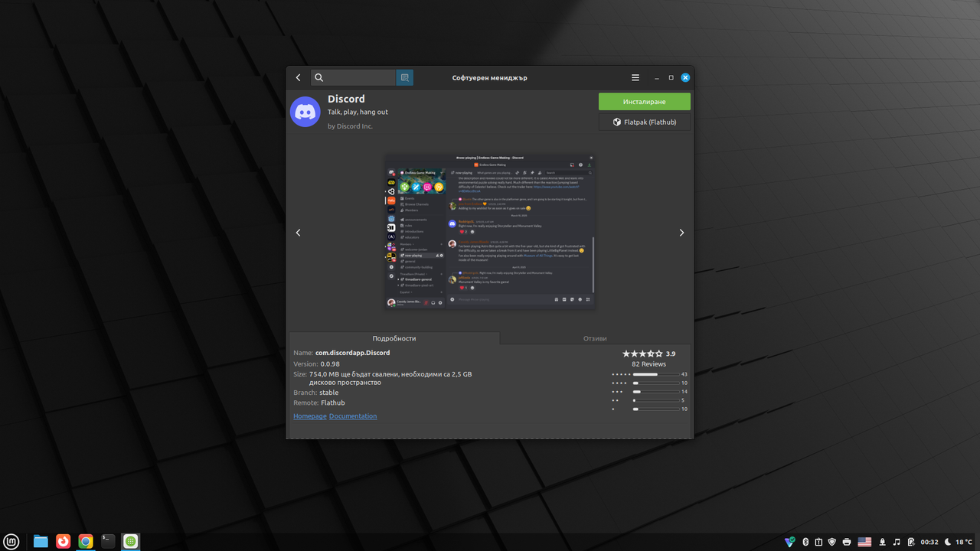Enlarge the Discord screenshot preview
The width and height of the screenshot is (980, 551).
tap(490, 232)
